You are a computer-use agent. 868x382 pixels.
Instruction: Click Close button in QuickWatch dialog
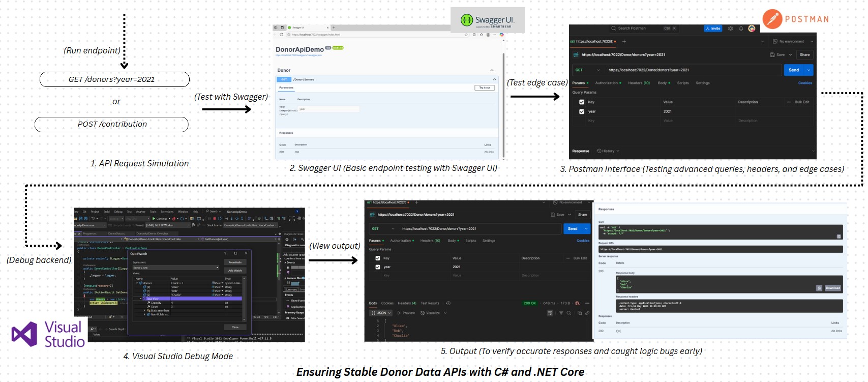[x=235, y=327]
